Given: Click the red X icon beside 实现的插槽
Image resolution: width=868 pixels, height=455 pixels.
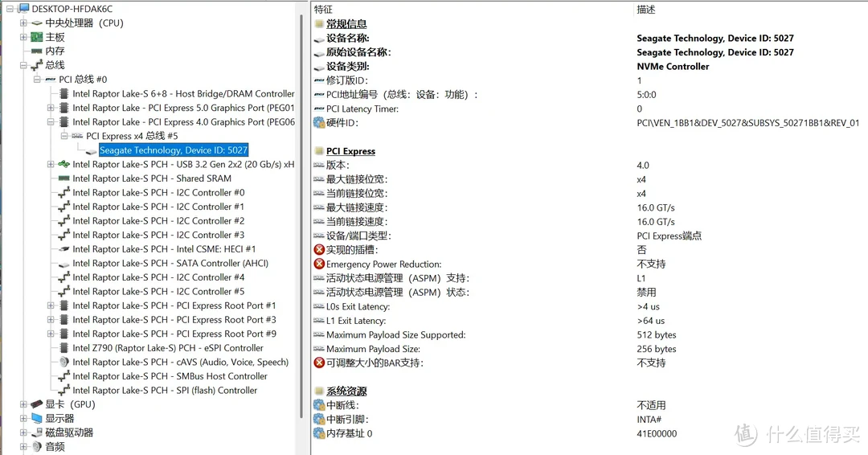Looking at the screenshot, I should [x=319, y=250].
